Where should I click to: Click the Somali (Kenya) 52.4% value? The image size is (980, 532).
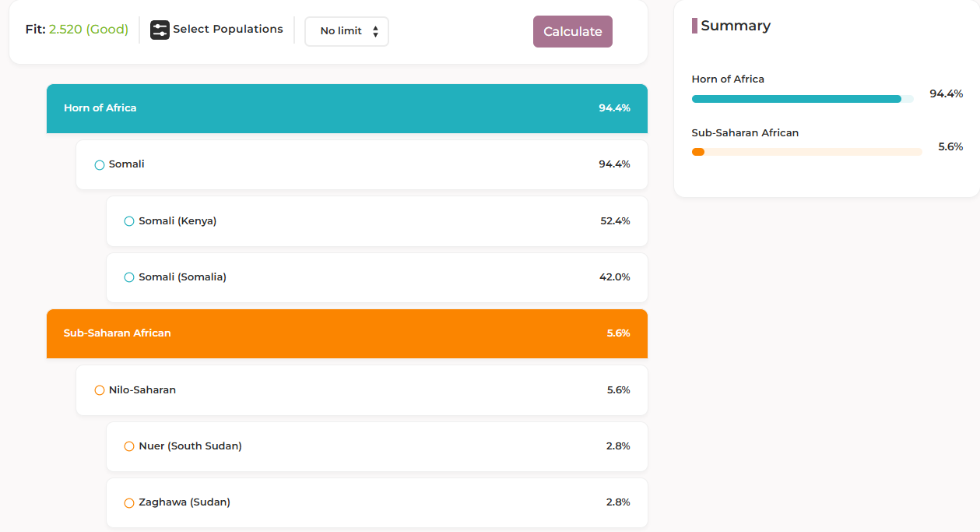[615, 221]
